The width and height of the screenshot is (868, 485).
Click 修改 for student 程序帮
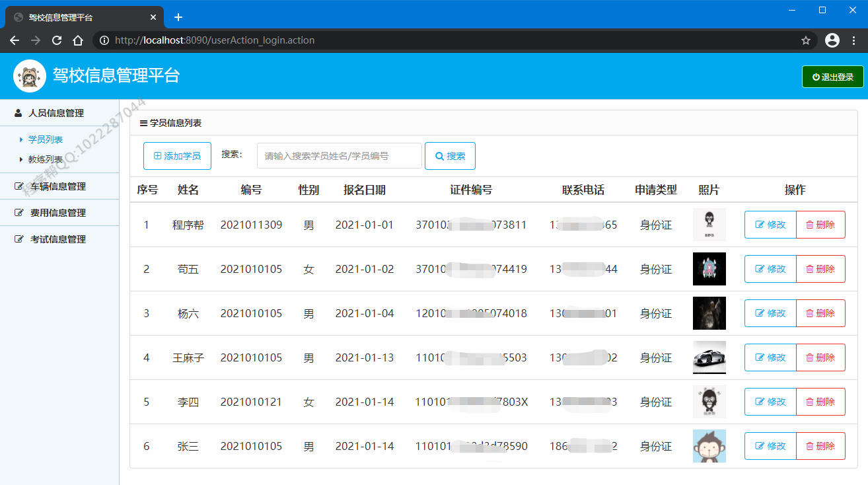770,225
